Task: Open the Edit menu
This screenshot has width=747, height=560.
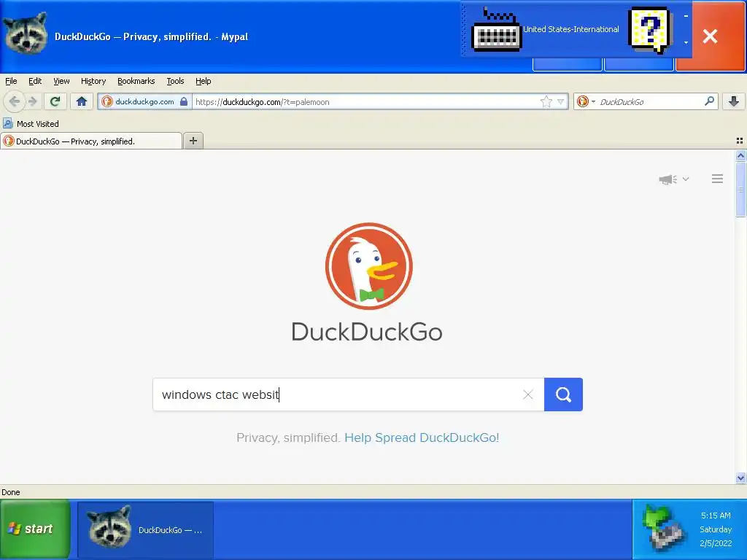Action: 35,81
